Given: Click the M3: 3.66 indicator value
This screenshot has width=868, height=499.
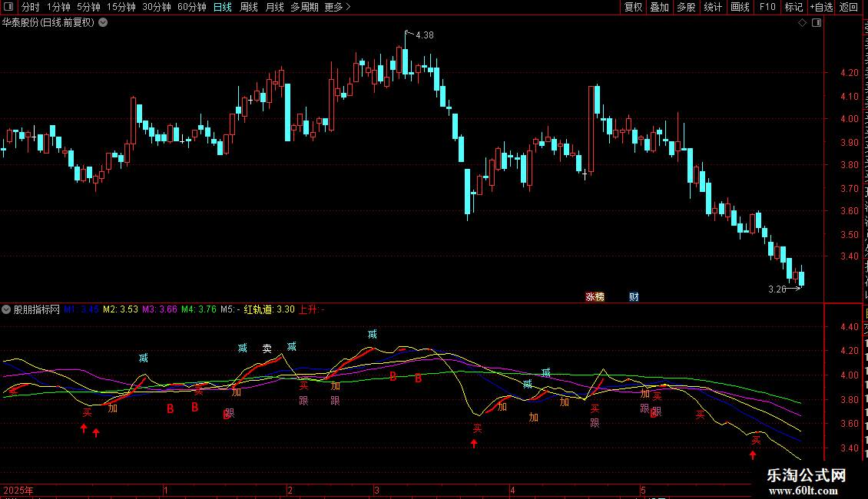Looking at the screenshot, I should click(x=160, y=309).
